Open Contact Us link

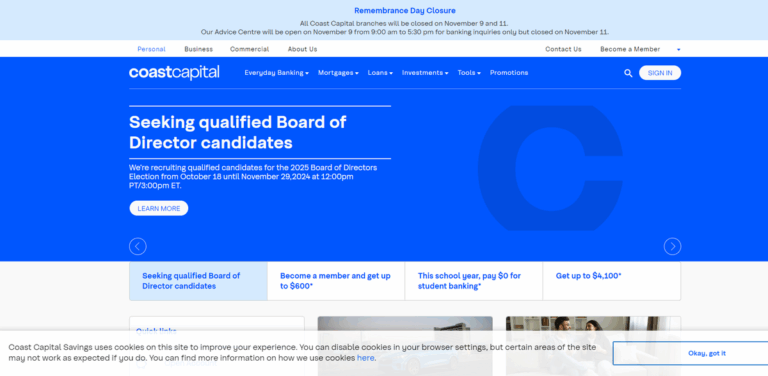click(563, 49)
